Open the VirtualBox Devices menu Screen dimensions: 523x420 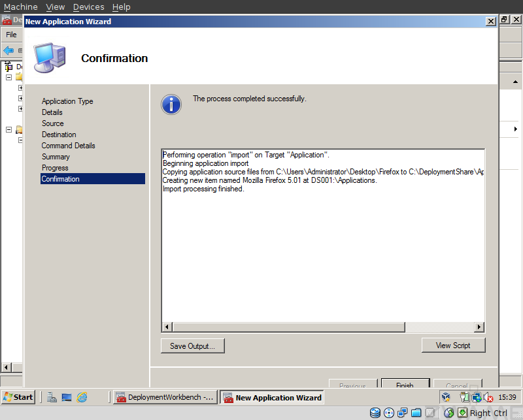coord(89,7)
